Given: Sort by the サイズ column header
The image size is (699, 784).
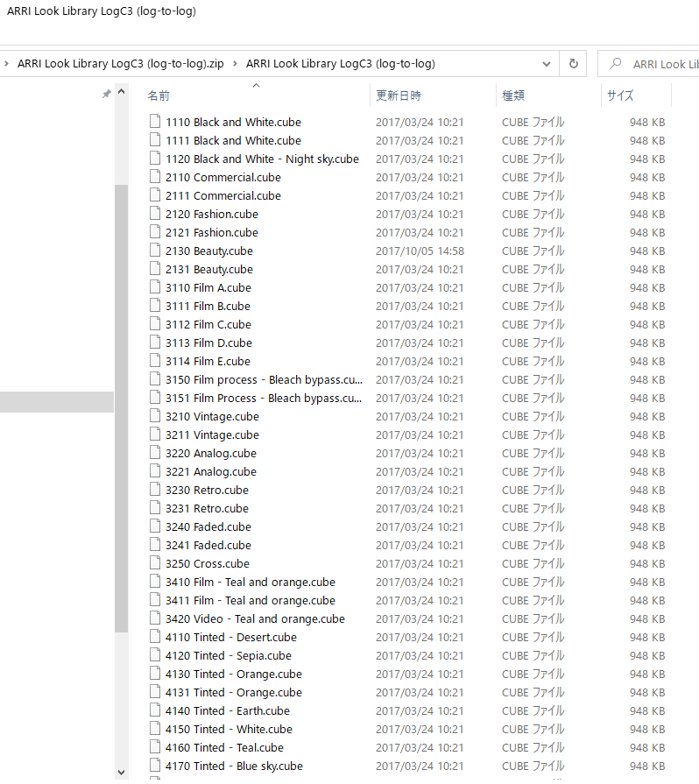Looking at the screenshot, I should click(620, 95).
